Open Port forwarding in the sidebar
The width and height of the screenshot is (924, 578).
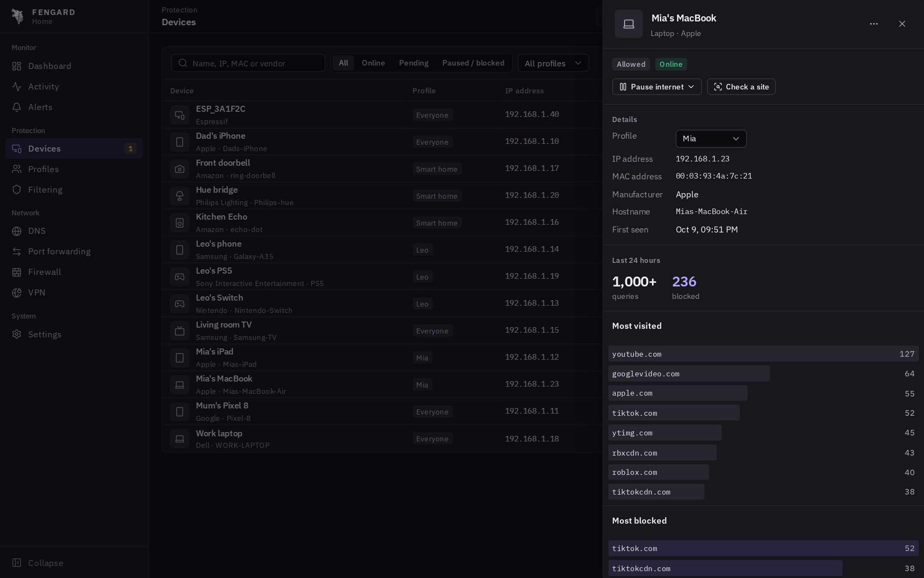74,251
